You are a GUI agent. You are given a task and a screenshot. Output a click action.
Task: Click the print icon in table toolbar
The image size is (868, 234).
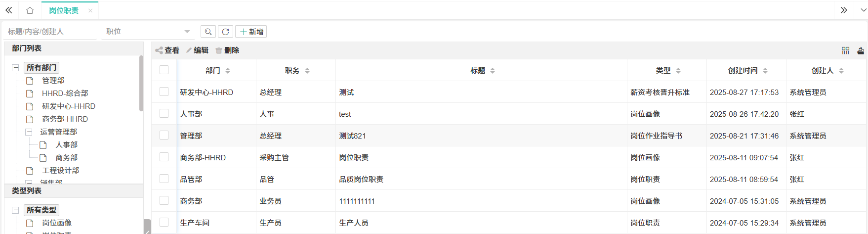point(861,50)
